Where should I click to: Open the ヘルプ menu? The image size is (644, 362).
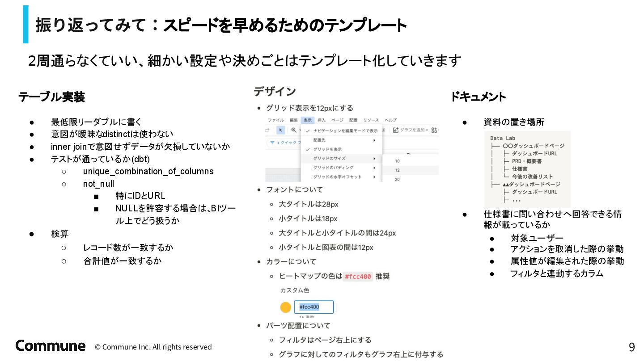pyautogui.click(x=391, y=120)
